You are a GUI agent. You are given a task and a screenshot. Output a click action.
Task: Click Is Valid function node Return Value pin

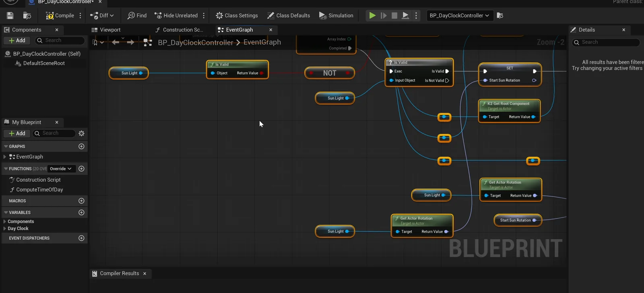click(262, 73)
